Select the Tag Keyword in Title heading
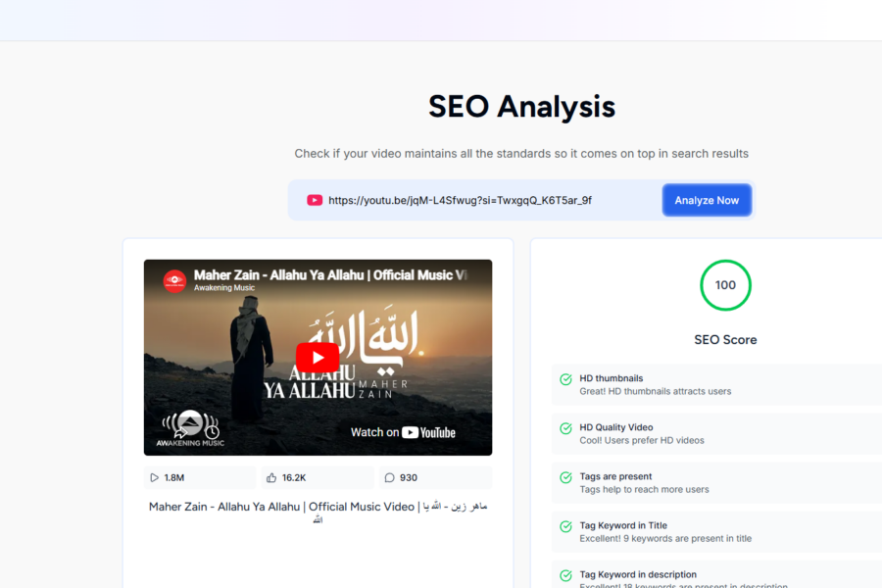 coord(623,525)
